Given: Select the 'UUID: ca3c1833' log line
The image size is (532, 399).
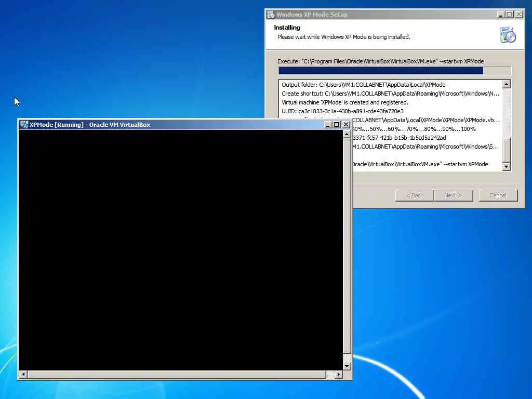Looking at the screenshot, I should pos(342,111).
